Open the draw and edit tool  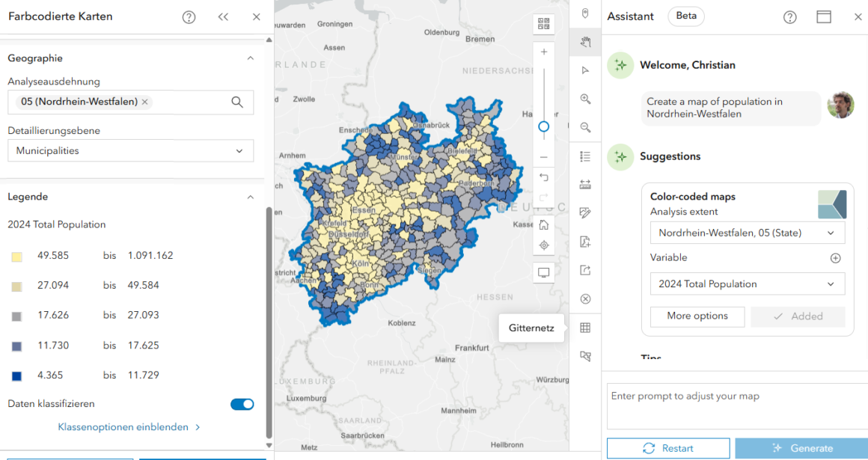pyautogui.click(x=585, y=213)
